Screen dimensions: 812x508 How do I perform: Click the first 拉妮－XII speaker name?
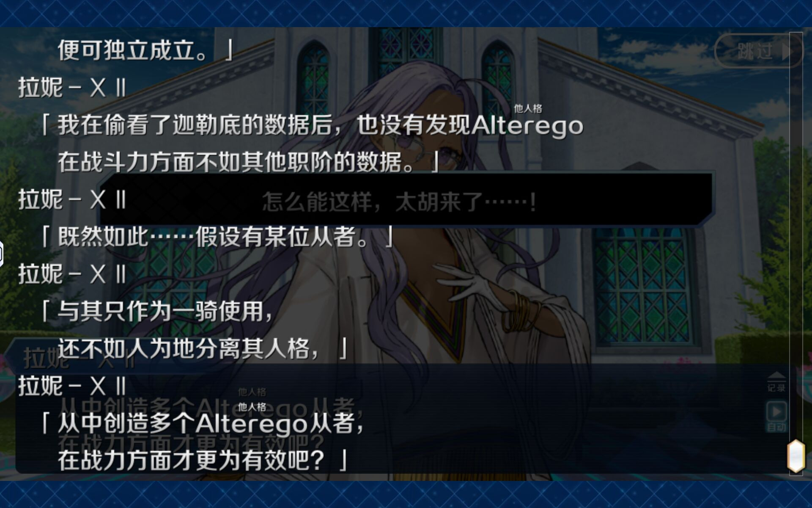click(72, 88)
